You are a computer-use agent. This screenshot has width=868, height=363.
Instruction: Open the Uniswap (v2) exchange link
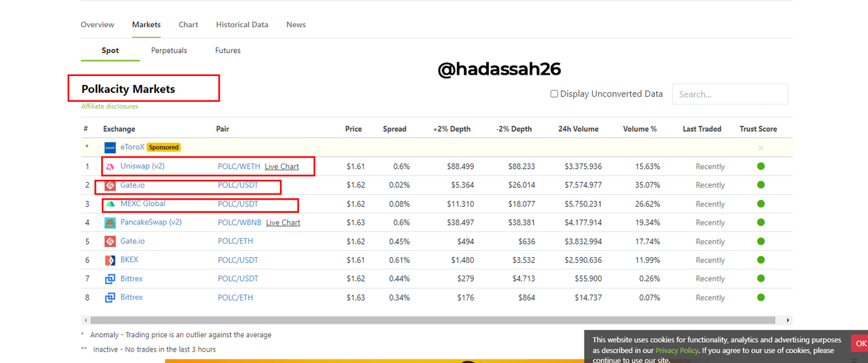(143, 166)
